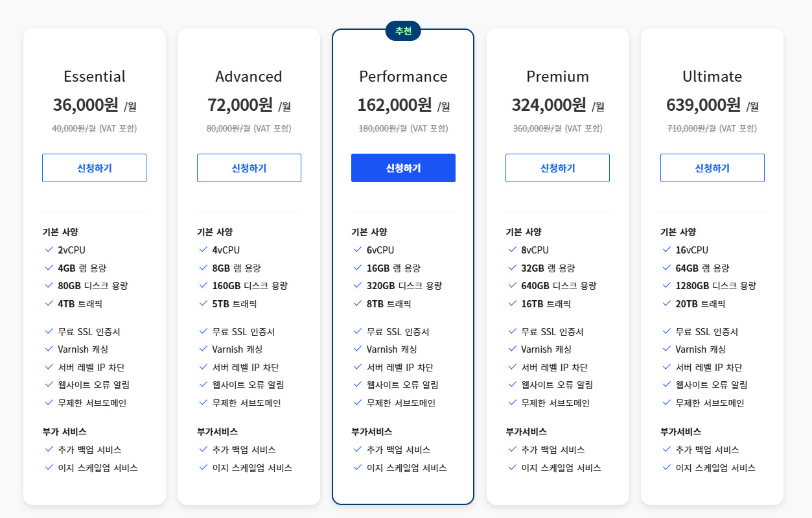
Task: Select 신청하기 for the Advanced plan
Action: pos(249,167)
